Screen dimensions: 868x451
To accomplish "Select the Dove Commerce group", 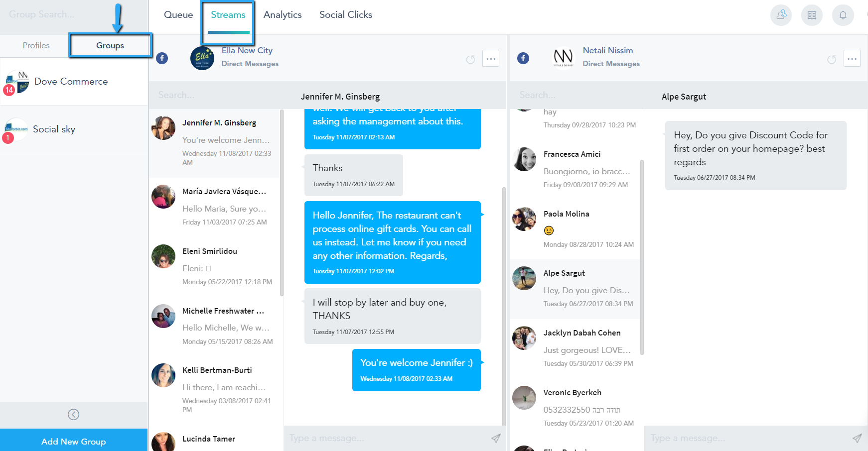I will [74, 82].
